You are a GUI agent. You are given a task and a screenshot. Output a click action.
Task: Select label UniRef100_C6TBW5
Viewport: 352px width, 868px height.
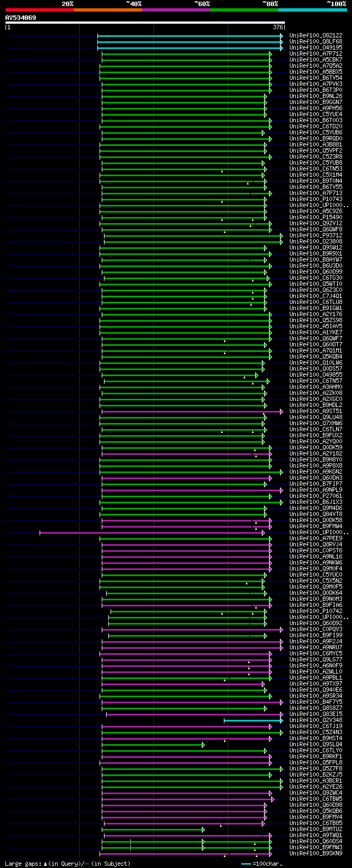coord(316,799)
